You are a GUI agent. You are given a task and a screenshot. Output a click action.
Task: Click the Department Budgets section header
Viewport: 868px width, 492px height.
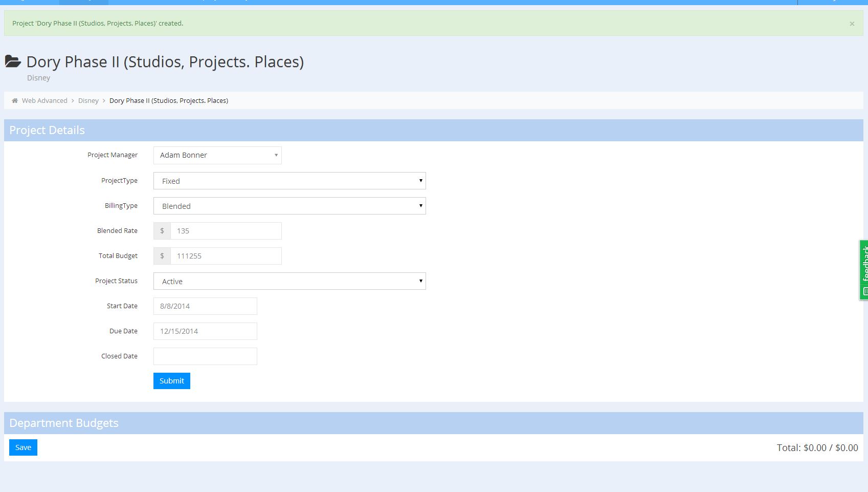[x=64, y=423]
